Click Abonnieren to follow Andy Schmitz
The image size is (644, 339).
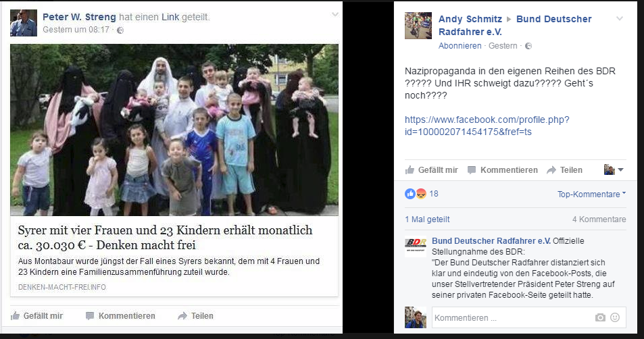(x=460, y=45)
